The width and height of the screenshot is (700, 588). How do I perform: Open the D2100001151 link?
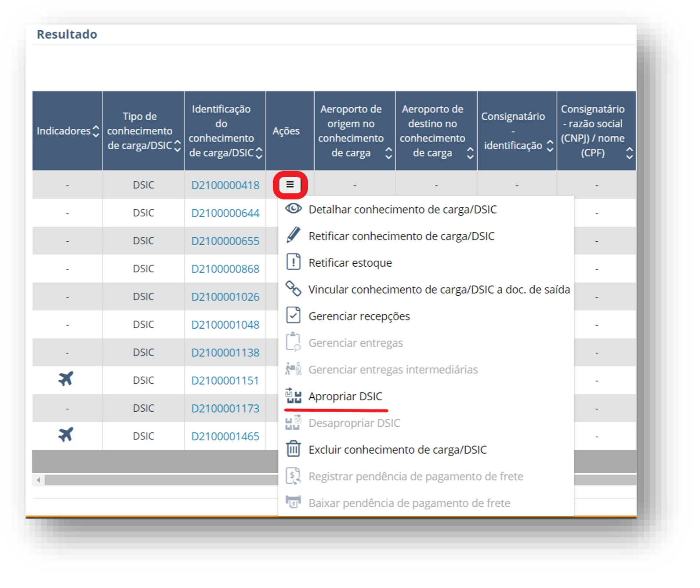click(225, 381)
